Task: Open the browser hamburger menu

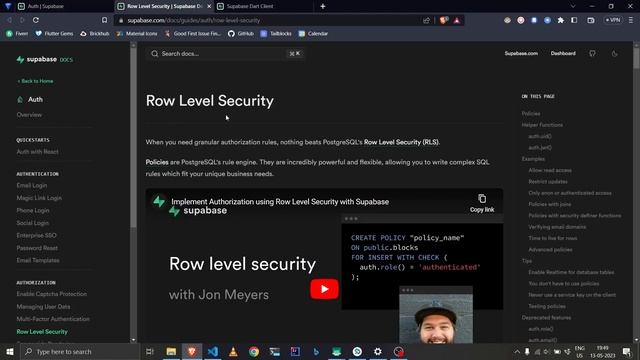Action: (631, 20)
